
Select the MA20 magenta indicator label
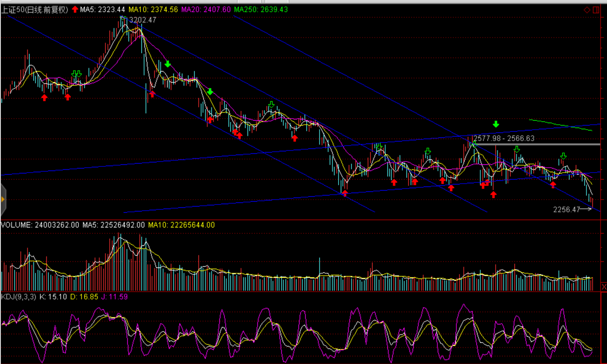[206, 9]
